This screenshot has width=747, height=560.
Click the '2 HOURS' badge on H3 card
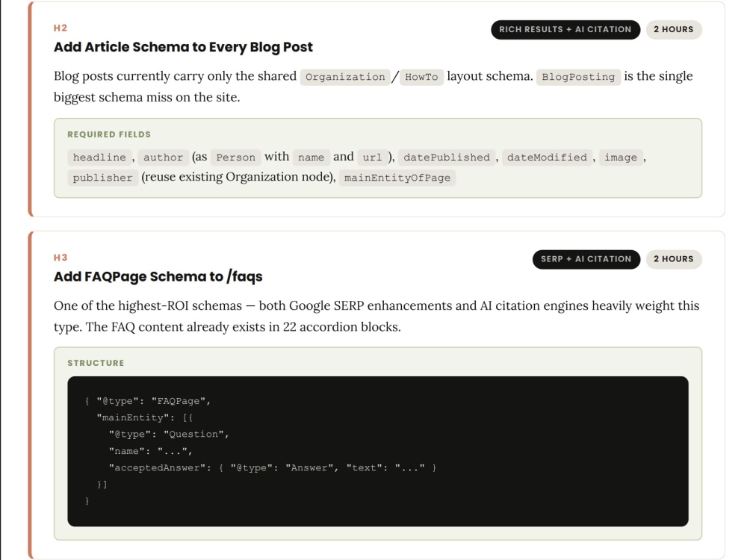pos(674,259)
